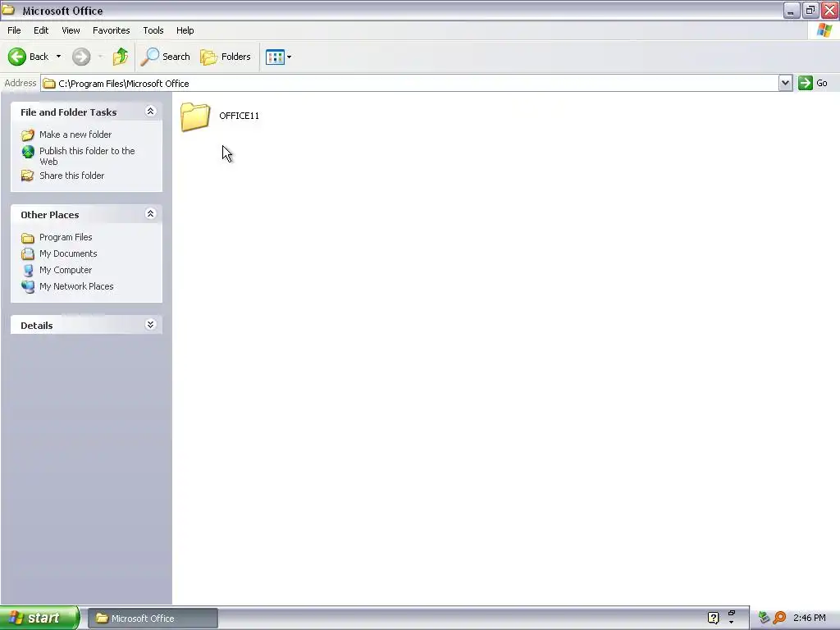Click the Share this folder icon

point(27,176)
